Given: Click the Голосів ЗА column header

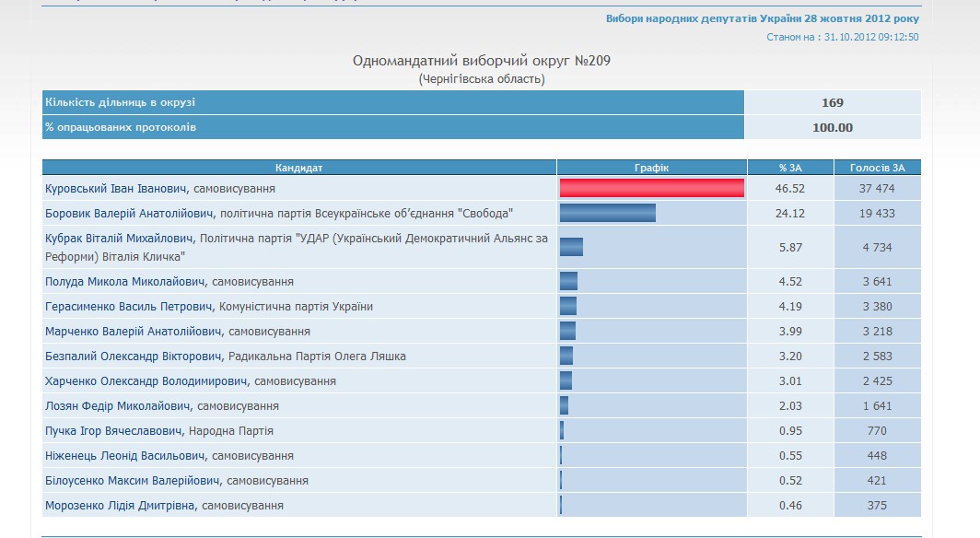Looking at the screenshot, I should pos(877,168).
